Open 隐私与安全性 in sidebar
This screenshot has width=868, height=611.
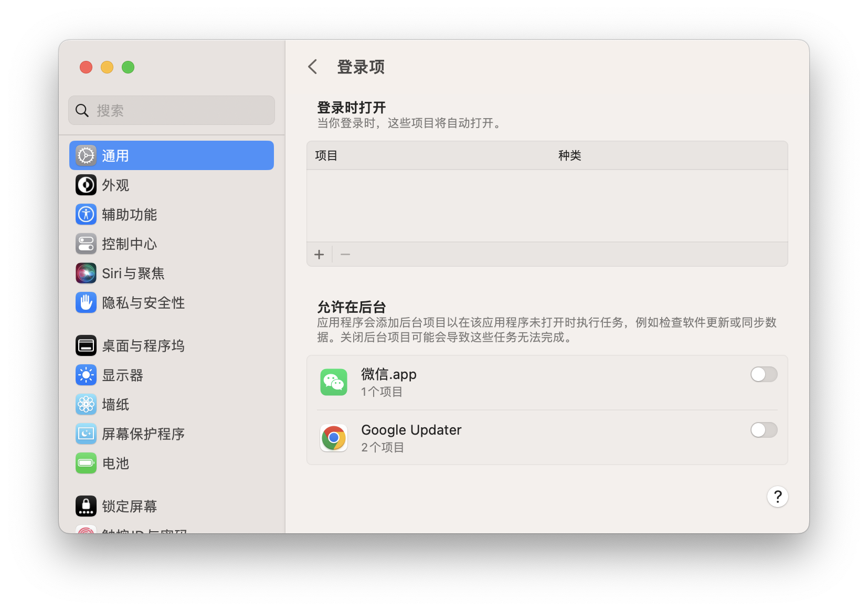tap(143, 303)
